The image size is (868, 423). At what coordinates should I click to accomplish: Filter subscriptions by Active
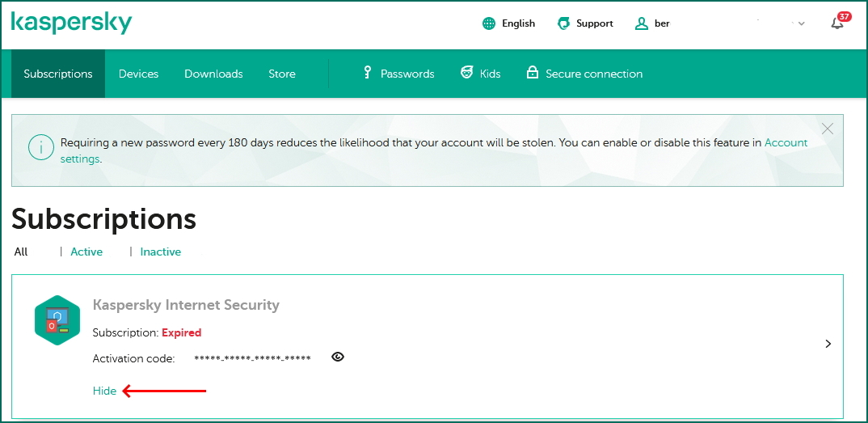click(x=86, y=252)
